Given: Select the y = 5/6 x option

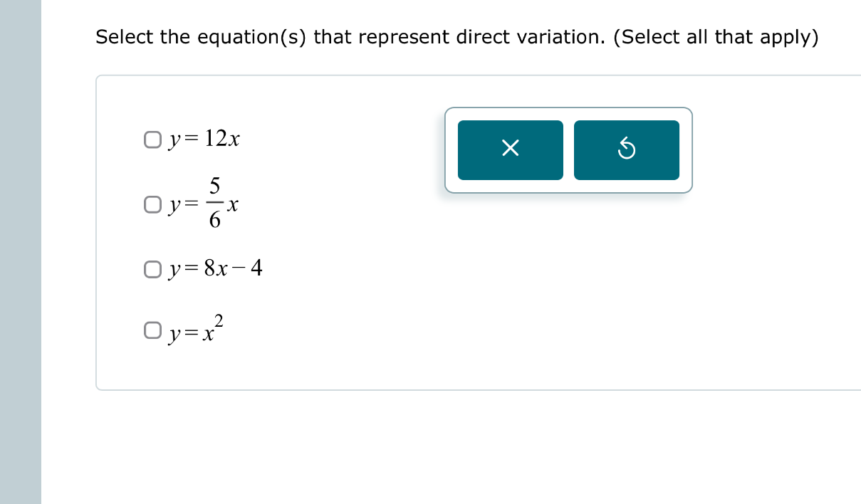Looking at the screenshot, I should pyautogui.click(x=152, y=204).
